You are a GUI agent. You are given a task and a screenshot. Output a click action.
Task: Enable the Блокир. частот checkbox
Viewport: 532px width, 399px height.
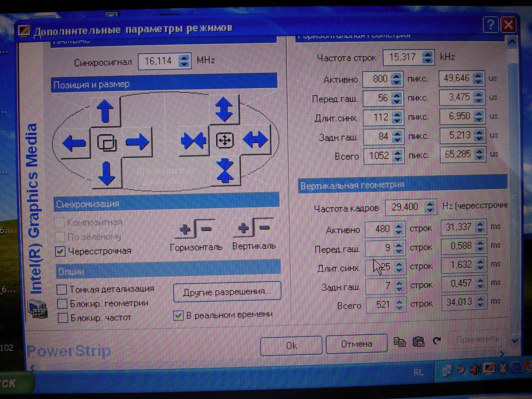[x=63, y=318]
